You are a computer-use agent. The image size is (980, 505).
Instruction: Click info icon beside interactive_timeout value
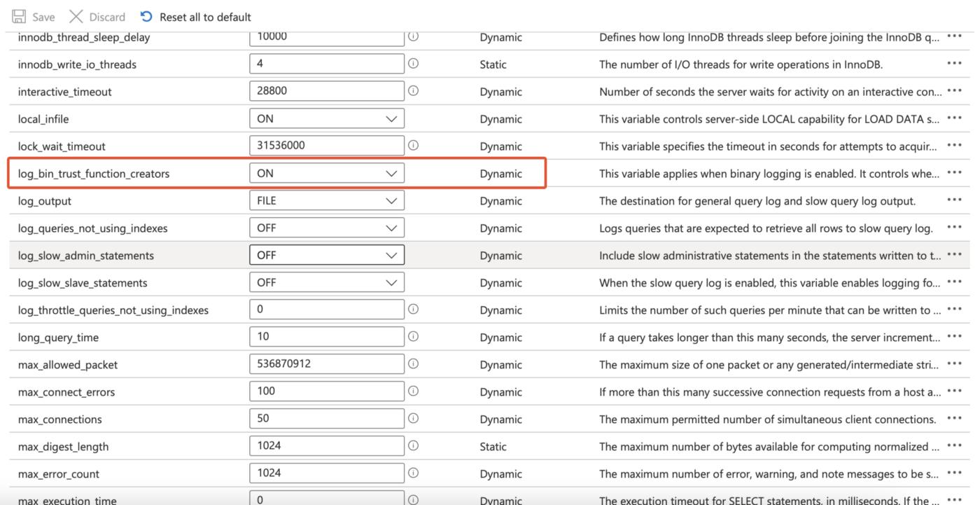click(413, 91)
